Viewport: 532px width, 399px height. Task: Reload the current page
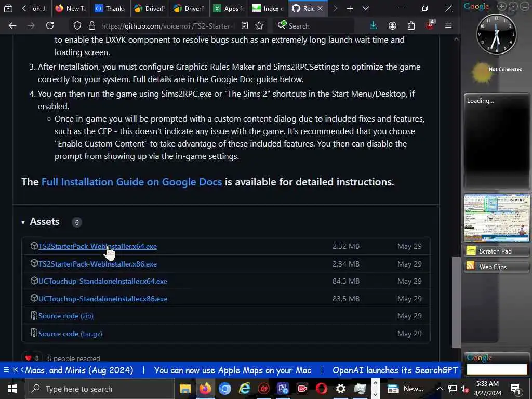[x=50, y=25]
